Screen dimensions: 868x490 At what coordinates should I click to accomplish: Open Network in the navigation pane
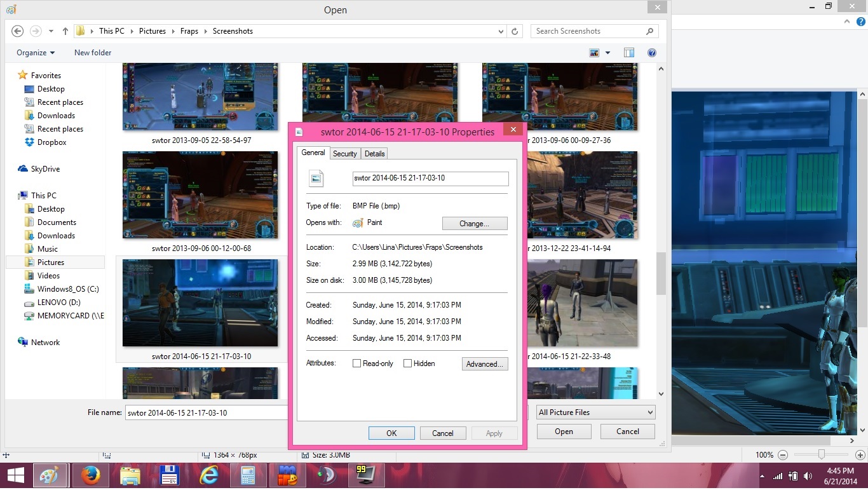pos(39,343)
